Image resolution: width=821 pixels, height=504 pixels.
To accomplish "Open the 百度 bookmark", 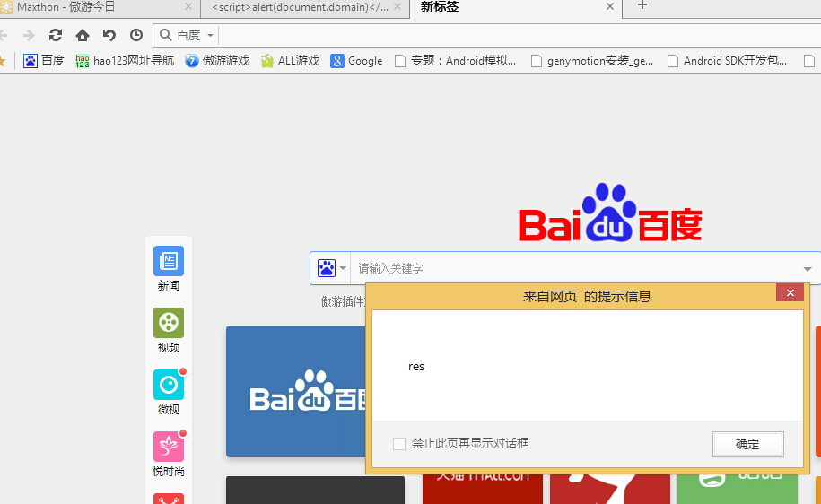I will [x=44, y=61].
